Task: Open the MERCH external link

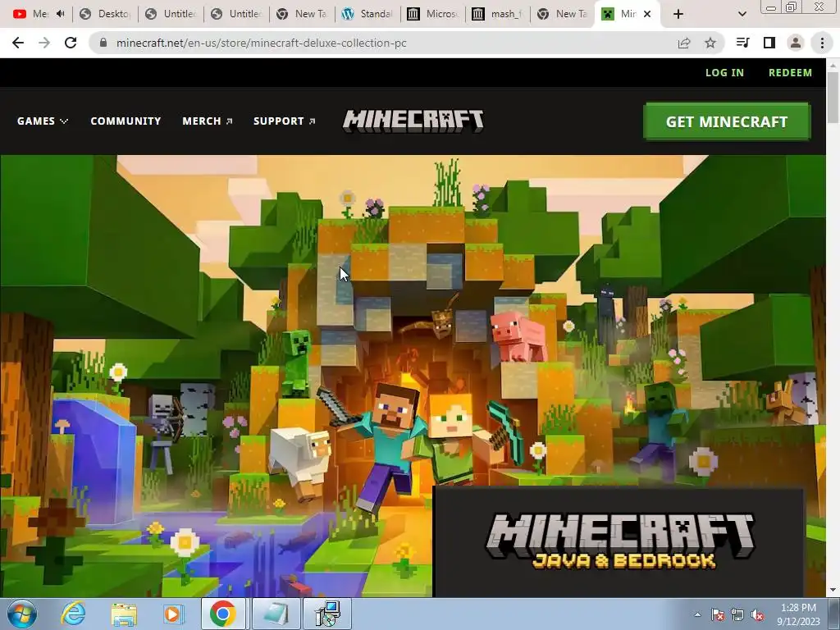Action: 208,121
